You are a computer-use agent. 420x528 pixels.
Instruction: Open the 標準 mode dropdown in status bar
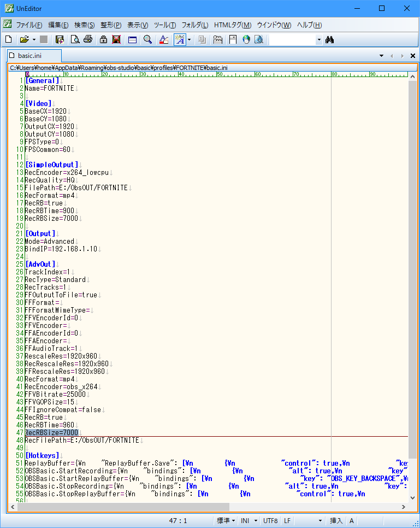click(226, 520)
